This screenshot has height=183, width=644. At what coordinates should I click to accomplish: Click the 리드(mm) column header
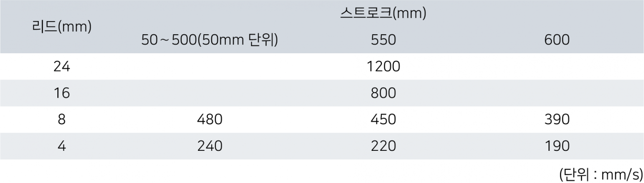(x=61, y=27)
